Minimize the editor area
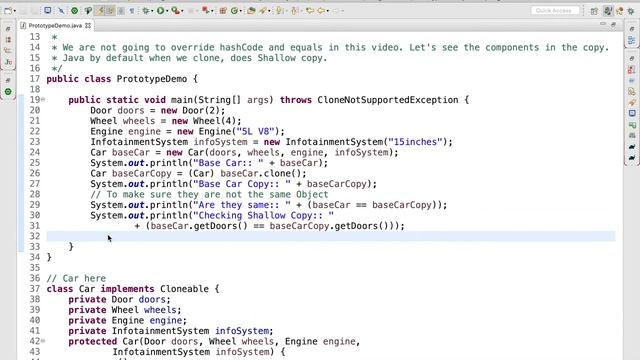 (603, 24)
